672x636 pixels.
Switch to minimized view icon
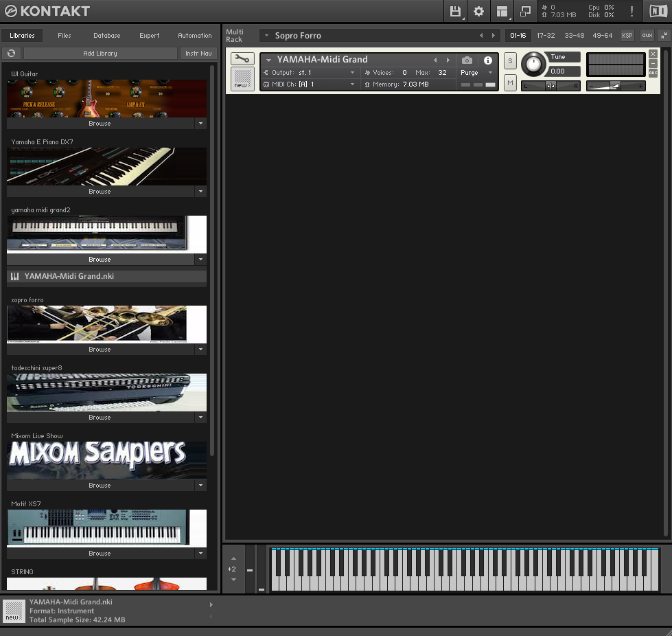click(x=525, y=11)
